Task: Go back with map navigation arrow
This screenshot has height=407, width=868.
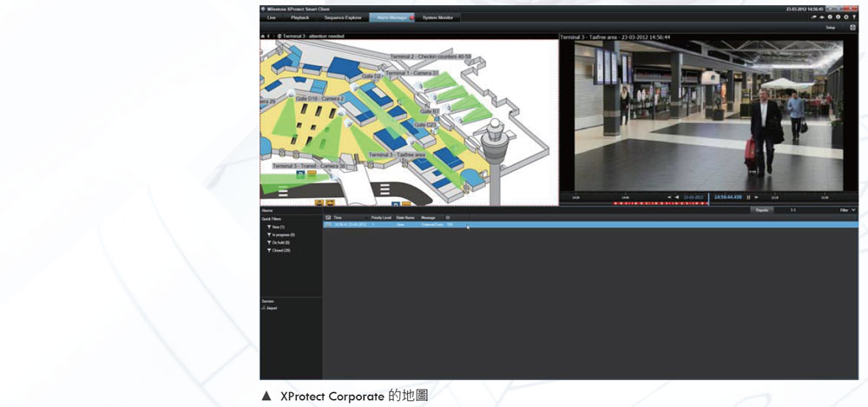Action: (268, 36)
